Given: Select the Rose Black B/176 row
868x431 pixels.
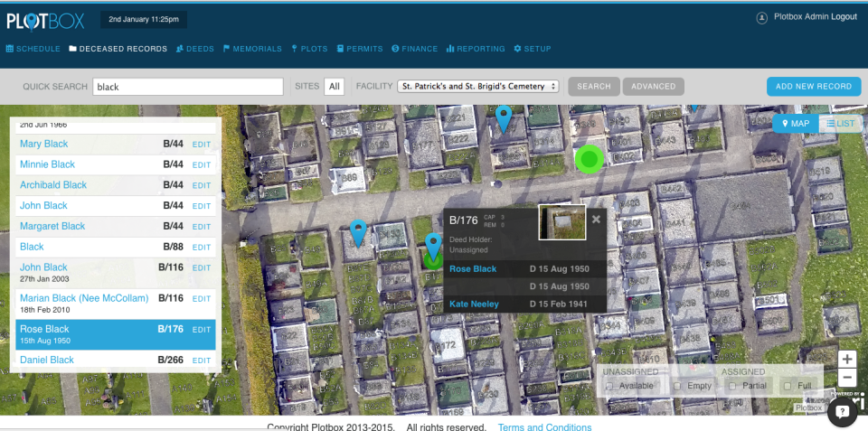Looking at the screenshot, I should [x=115, y=334].
